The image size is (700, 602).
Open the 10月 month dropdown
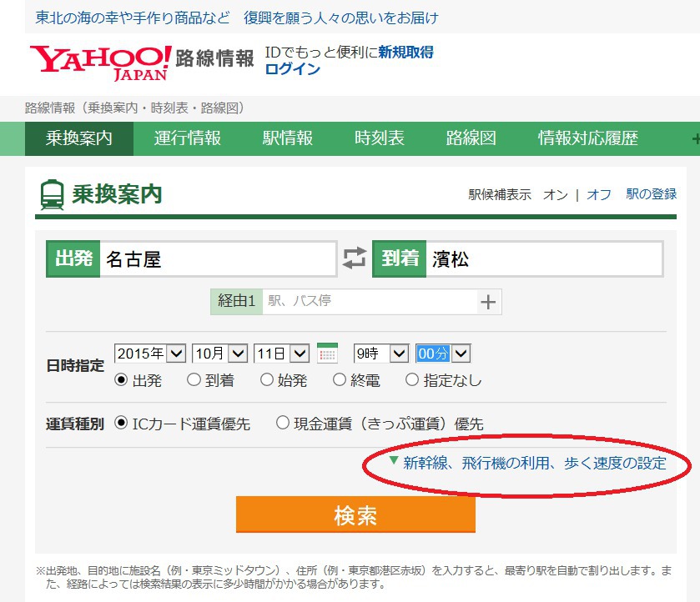[219, 354]
